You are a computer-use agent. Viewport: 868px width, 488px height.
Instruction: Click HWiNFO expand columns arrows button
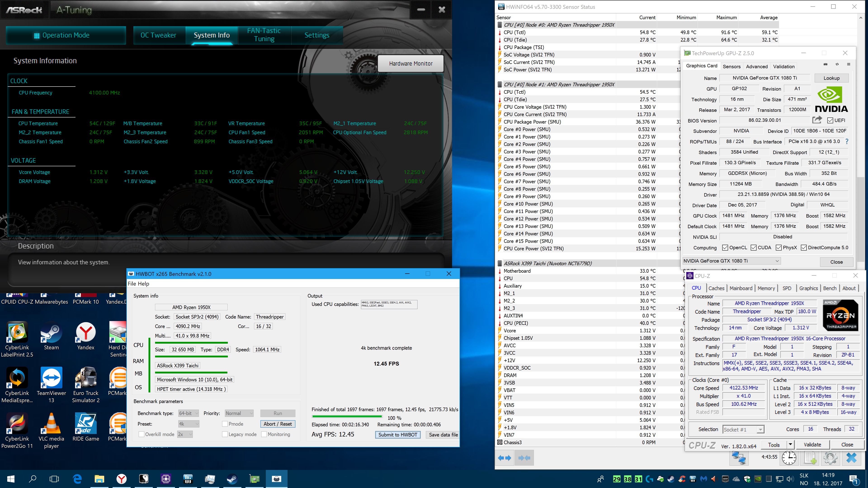[x=505, y=458]
